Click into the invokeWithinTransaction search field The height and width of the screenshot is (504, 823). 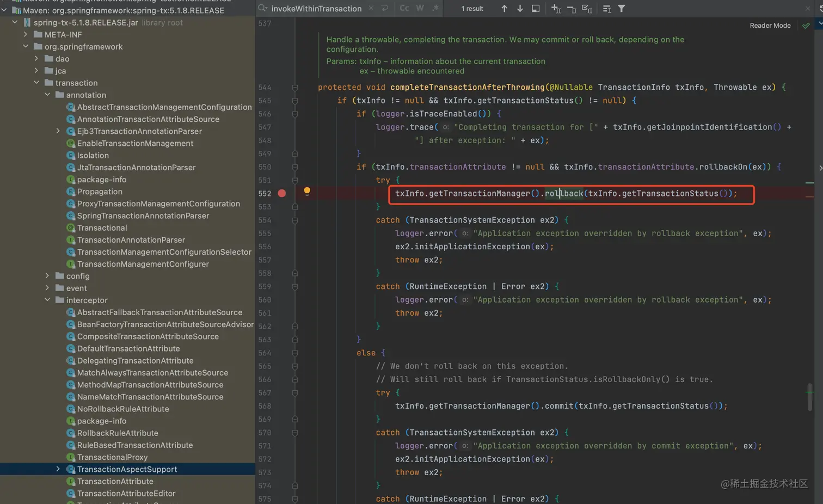(x=316, y=8)
